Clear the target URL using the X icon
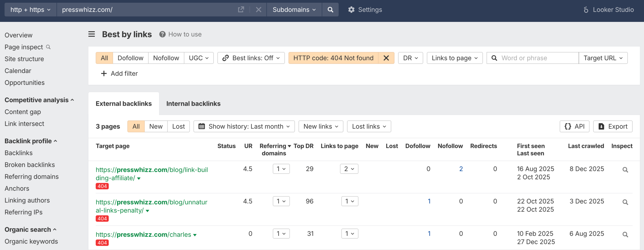The width and height of the screenshot is (644, 250). coord(259,9)
